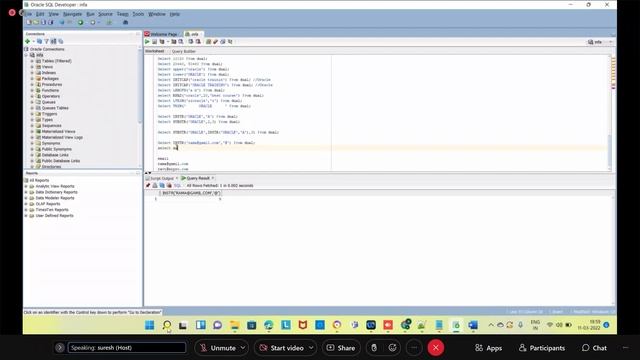
Task: Open the Window menu
Action: (x=157, y=14)
